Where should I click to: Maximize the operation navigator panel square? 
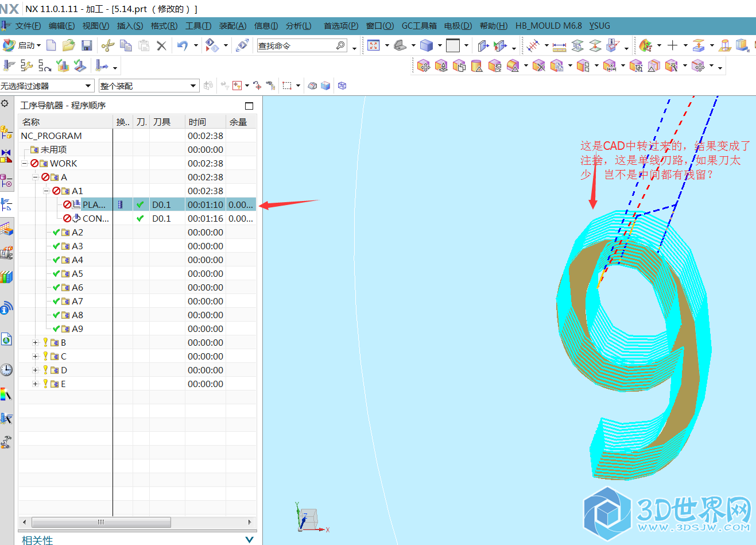[249, 106]
